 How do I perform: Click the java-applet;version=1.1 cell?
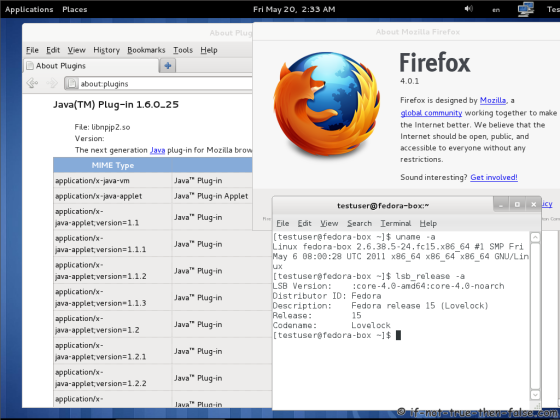(113, 217)
